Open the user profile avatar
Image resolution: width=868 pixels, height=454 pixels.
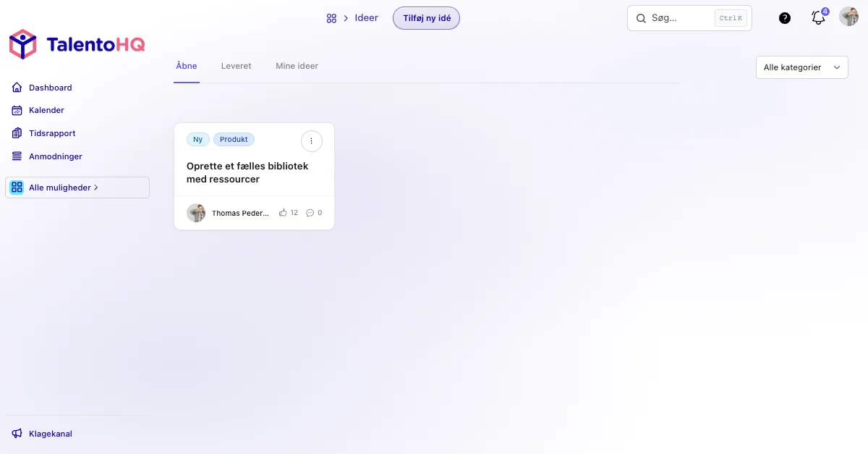click(x=848, y=17)
